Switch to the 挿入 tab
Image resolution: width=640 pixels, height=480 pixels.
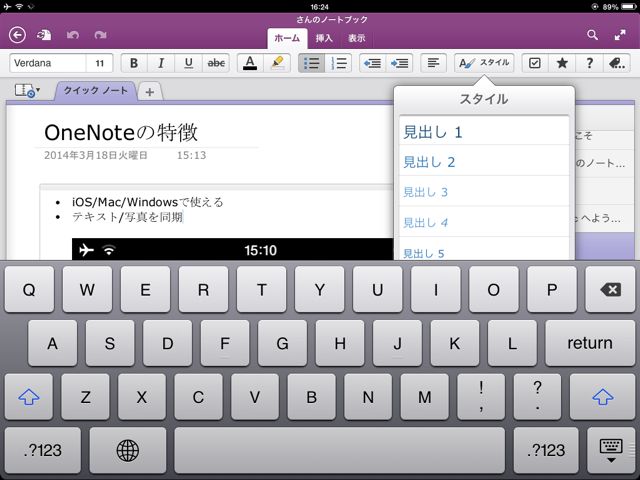pos(324,39)
